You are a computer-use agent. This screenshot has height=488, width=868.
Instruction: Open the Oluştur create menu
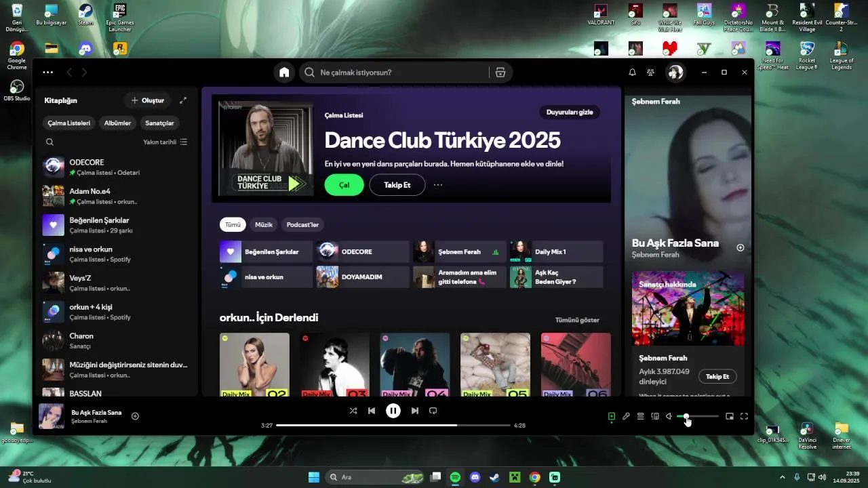tap(147, 100)
